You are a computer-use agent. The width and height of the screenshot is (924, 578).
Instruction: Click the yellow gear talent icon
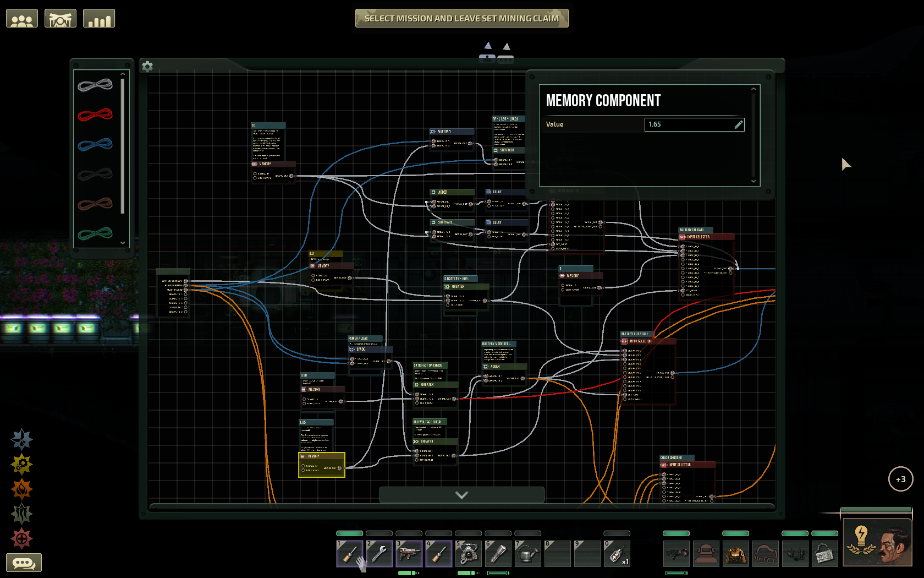coord(22,464)
